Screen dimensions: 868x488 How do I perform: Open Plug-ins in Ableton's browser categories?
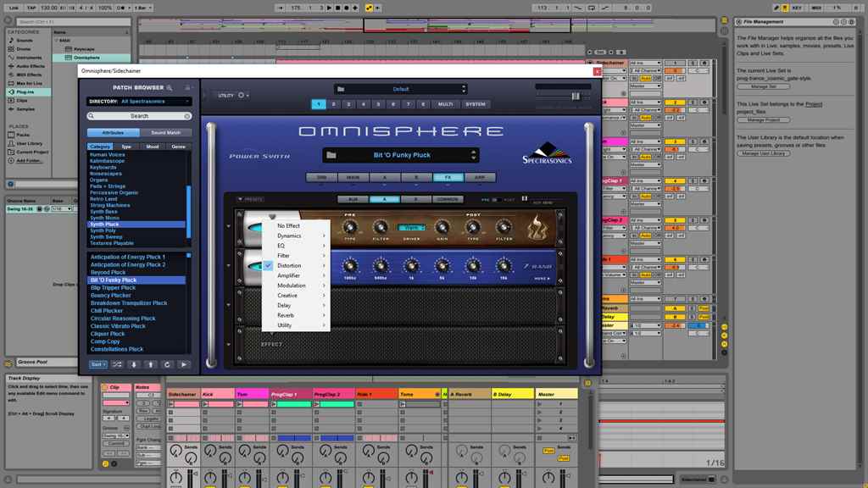coord(25,91)
